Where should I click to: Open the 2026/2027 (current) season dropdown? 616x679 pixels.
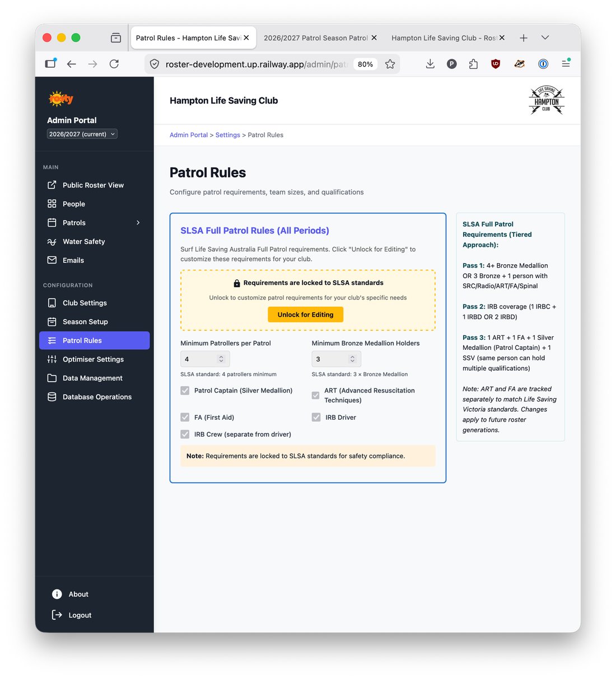(82, 134)
